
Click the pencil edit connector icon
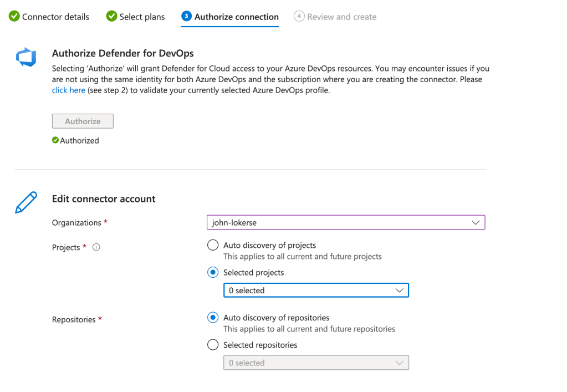tap(26, 202)
